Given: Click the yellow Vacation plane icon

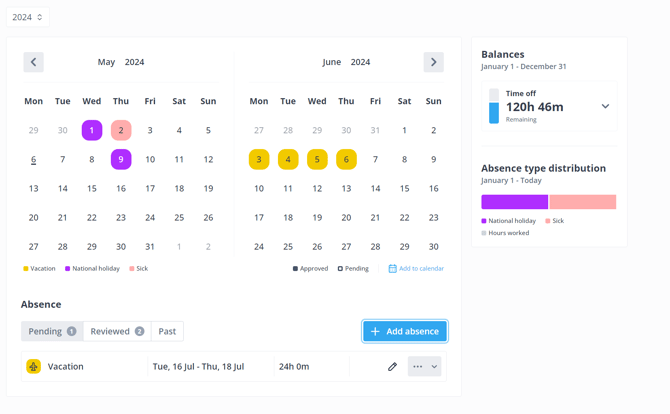Looking at the screenshot, I should (x=33, y=367).
